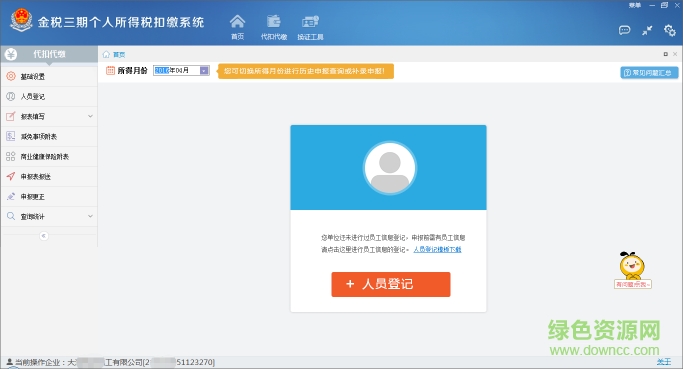Open the 验证工具 icon in top navigation
This screenshot has height=369, width=683.
tap(310, 22)
